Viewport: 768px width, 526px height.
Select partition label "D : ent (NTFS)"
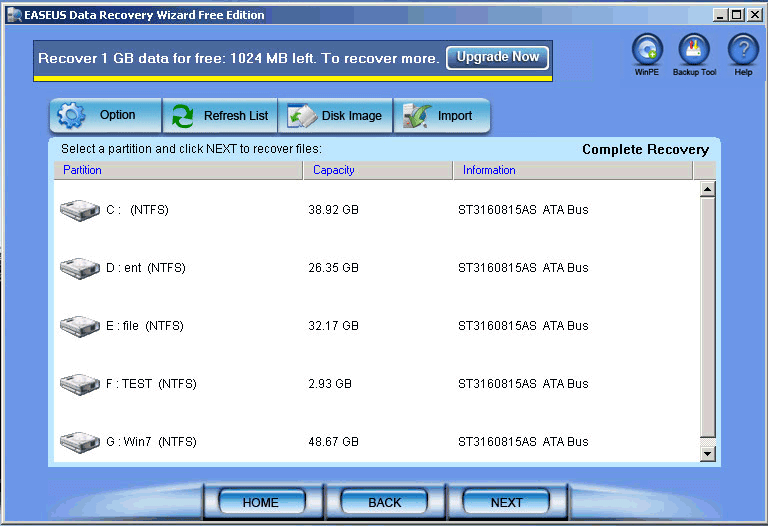[146, 268]
